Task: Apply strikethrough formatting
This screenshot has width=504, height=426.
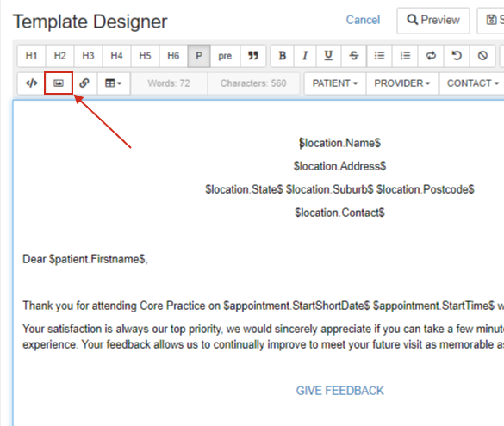Action: pos(353,56)
